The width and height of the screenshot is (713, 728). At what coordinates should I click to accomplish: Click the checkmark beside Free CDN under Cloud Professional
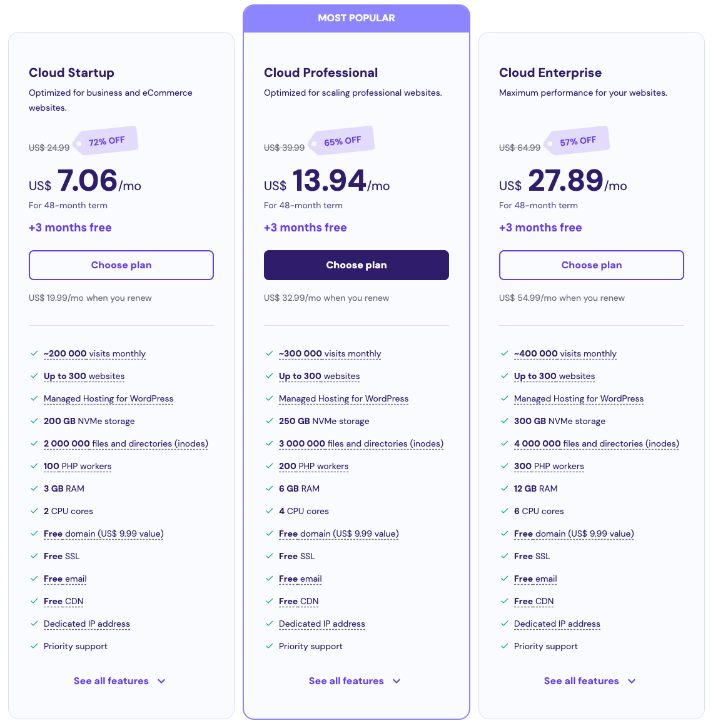[269, 601]
